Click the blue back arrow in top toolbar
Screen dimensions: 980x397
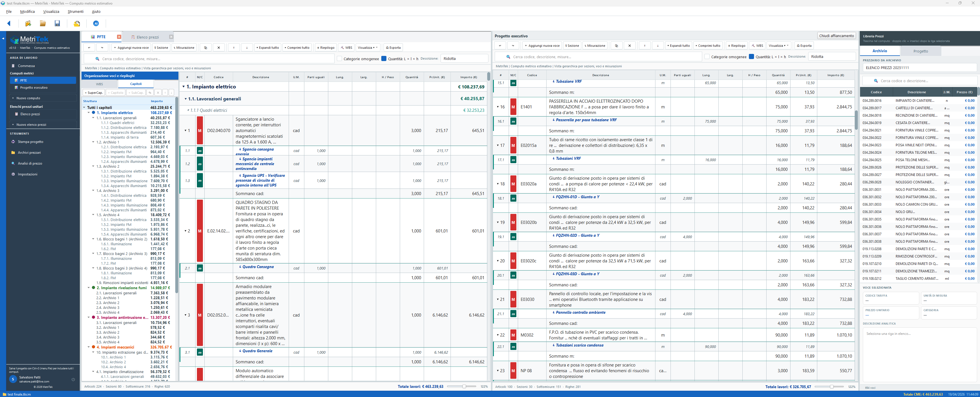click(9, 24)
